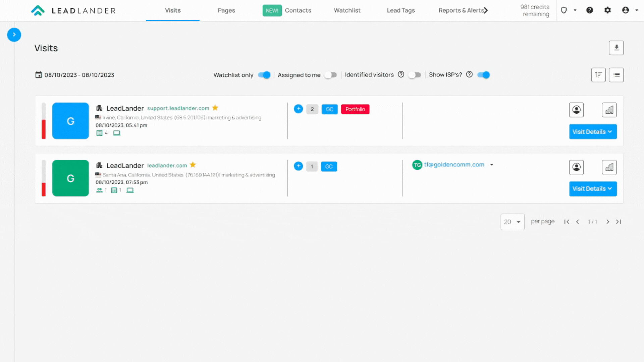Click the sort/filter icon on visits list

tap(598, 74)
